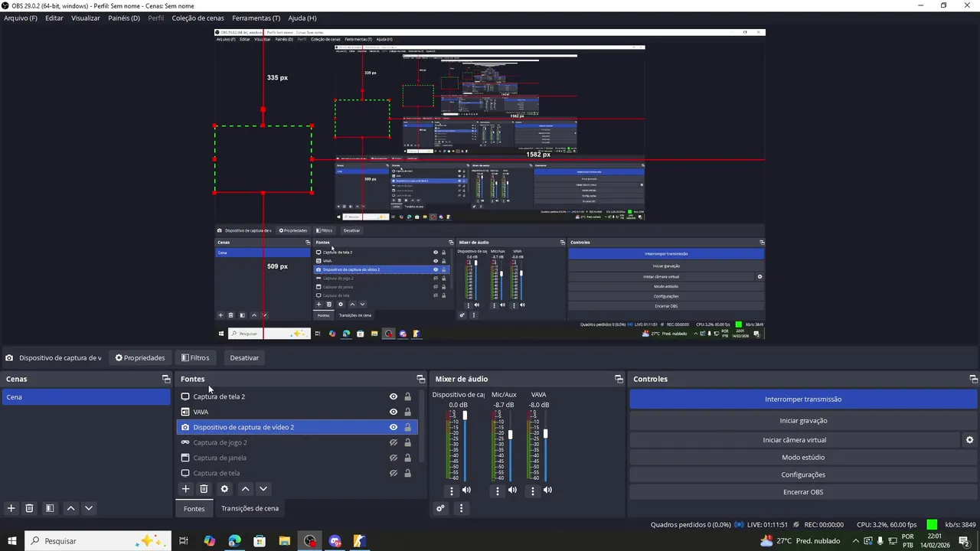The height and width of the screenshot is (551, 980).
Task: Mute the Mic/Aux speaker icon
Action: tap(512, 490)
